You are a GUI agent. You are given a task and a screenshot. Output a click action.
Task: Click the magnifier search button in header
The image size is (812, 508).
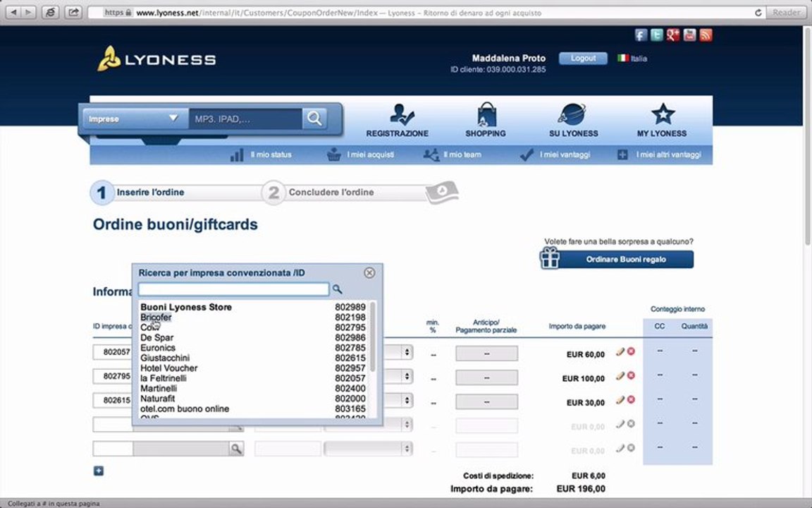tap(314, 119)
